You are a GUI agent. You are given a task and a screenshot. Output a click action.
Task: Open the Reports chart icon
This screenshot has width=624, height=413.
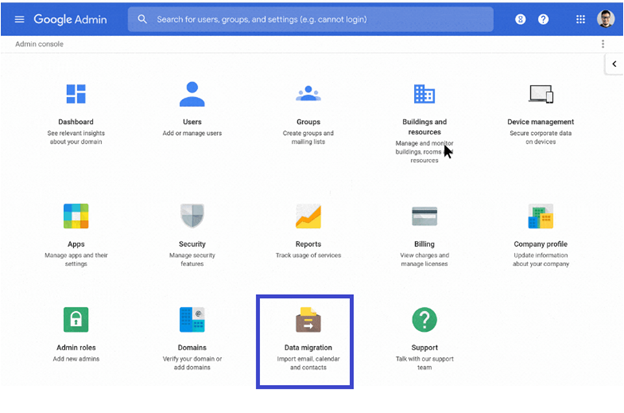click(308, 216)
